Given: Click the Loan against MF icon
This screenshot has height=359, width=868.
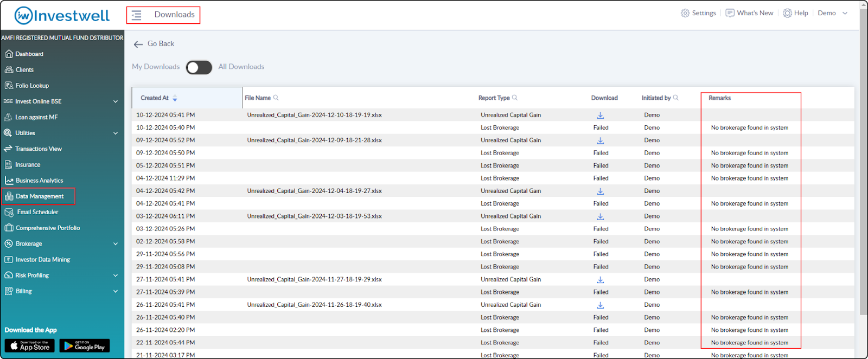Looking at the screenshot, I should (8, 117).
